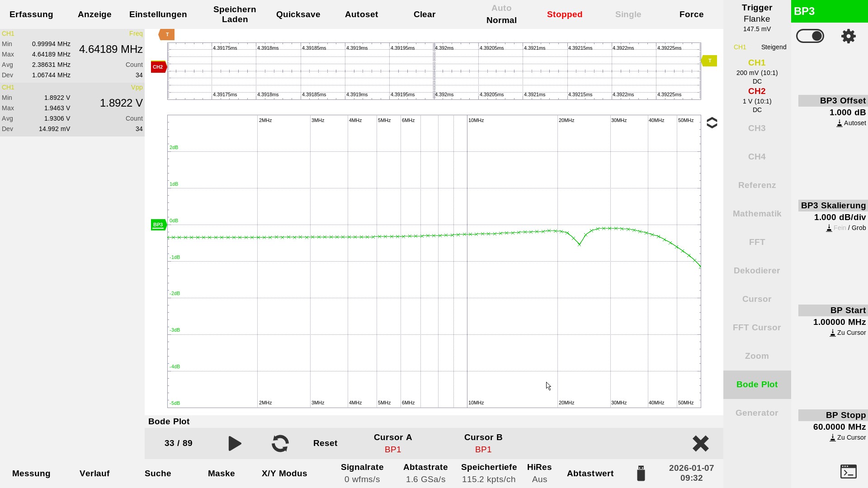868x488 pixels.
Task: Open Cursor B source selector BP1
Action: coord(483,449)
